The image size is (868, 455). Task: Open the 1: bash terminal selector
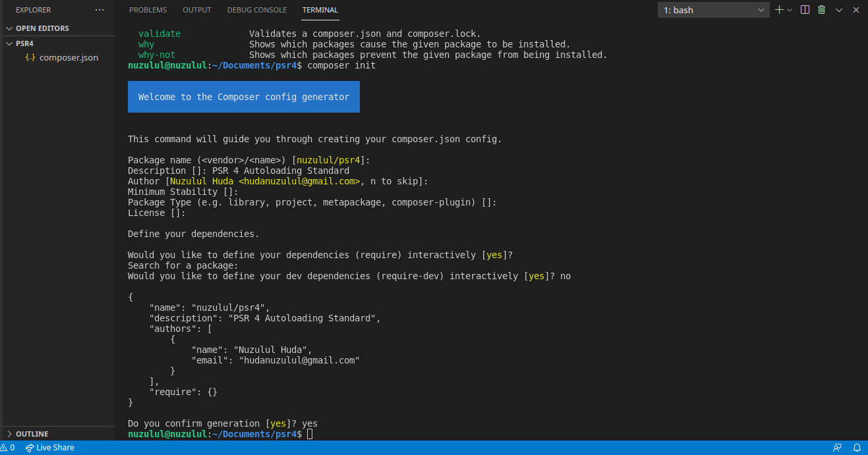pos(714,10)
